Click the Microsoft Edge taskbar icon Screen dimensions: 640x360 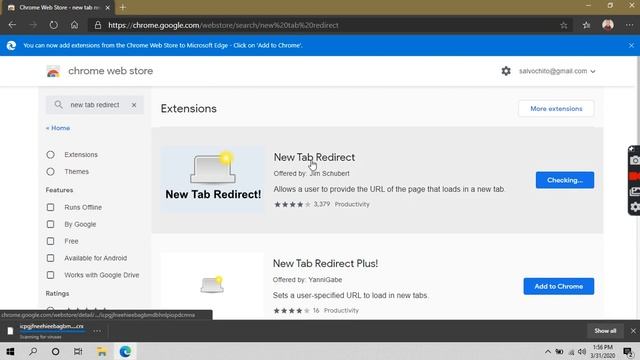click(125, 351)
